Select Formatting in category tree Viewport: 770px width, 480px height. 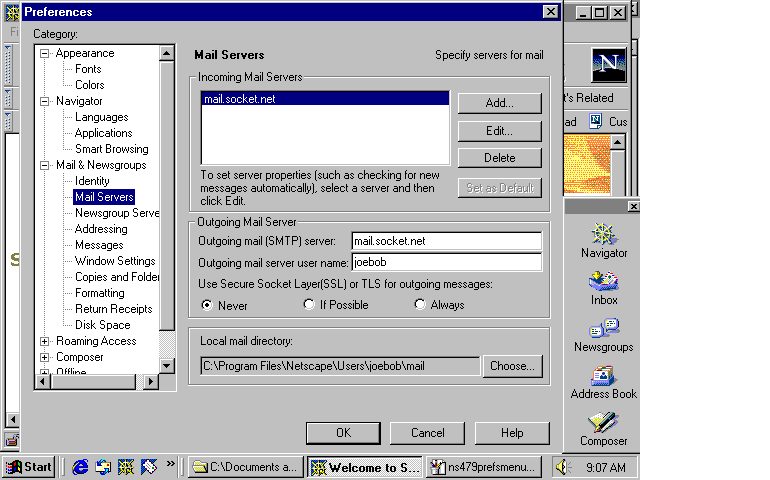(x=100, y=293)
